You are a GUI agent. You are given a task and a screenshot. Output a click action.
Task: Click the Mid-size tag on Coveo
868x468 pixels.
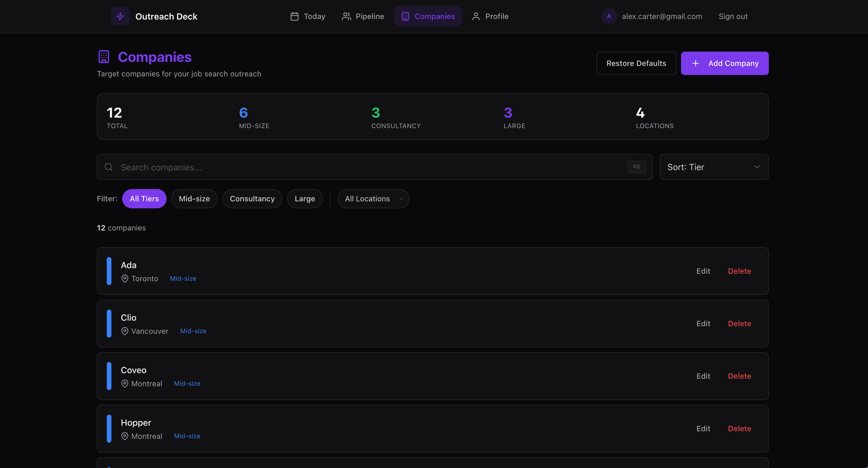pyautogui.click(x=187, y=384)
